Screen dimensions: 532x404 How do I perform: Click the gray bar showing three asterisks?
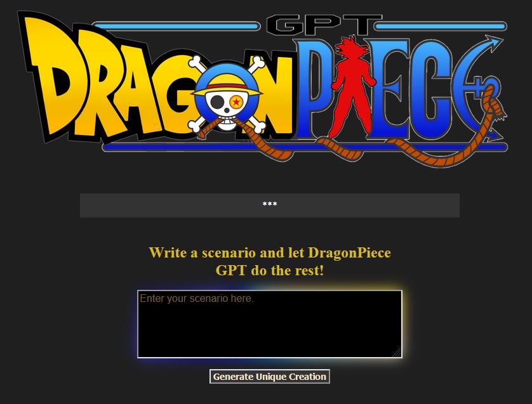point(270,205)
